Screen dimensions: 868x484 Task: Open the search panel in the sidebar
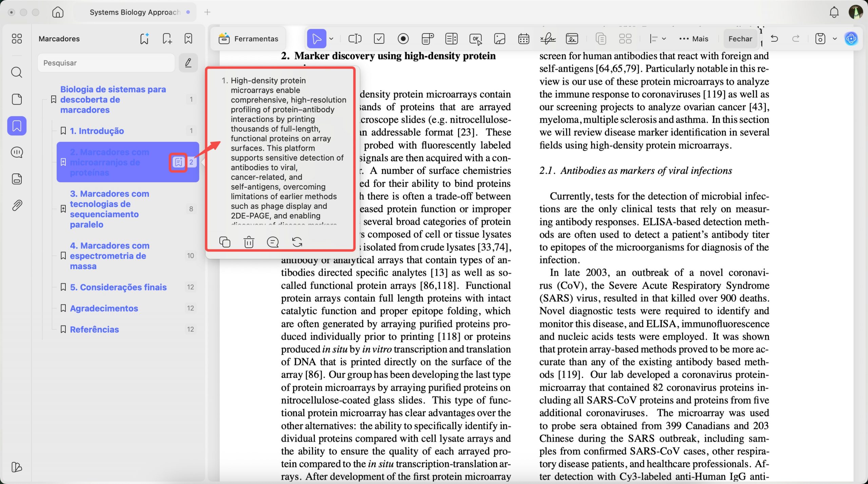pyautogui.click(x=17, y=72)
